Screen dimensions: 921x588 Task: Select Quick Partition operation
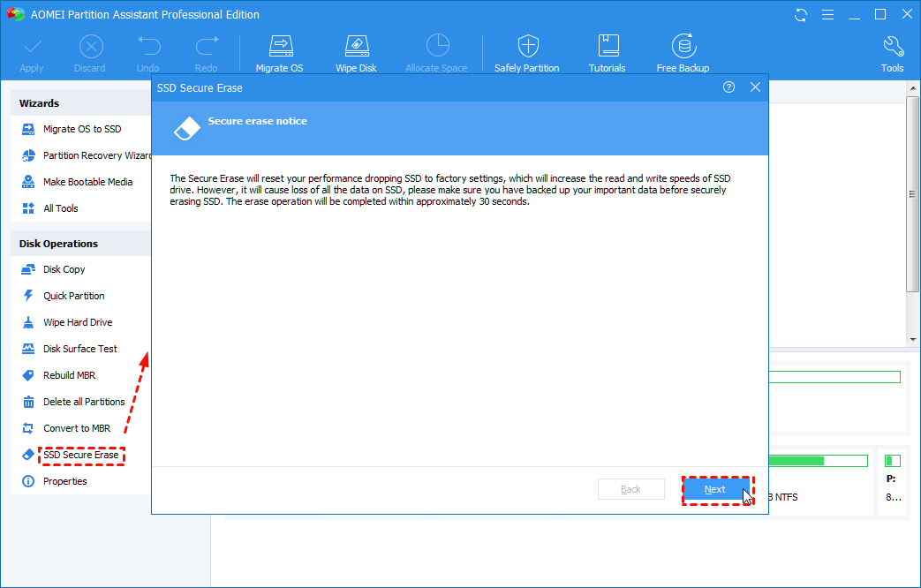click(74, 296)
